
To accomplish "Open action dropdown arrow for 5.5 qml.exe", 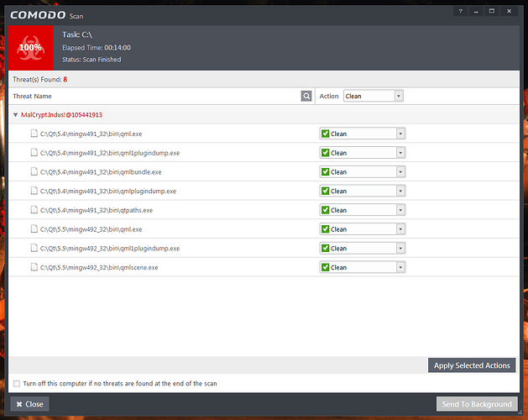I will click(x=400, y=229).
